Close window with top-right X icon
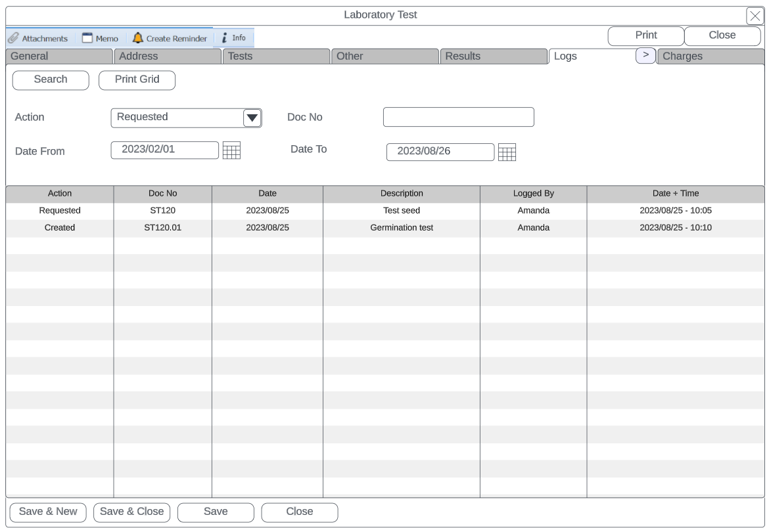Screen dimensions: 769x532 point(755,16)
